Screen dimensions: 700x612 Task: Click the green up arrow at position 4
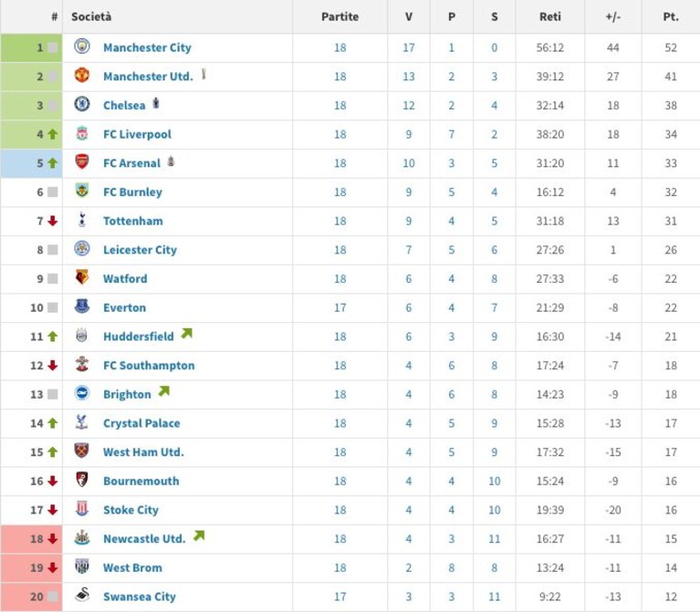tap(53, 134)
